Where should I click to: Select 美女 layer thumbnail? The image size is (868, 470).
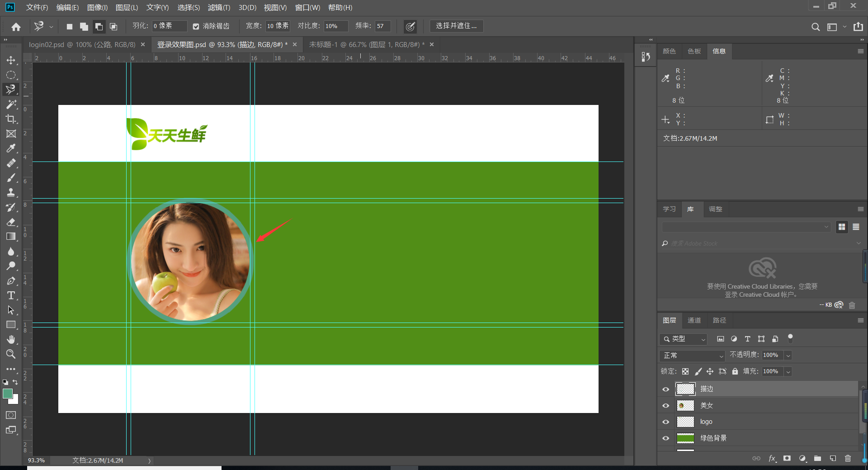[x=685, y=405]
